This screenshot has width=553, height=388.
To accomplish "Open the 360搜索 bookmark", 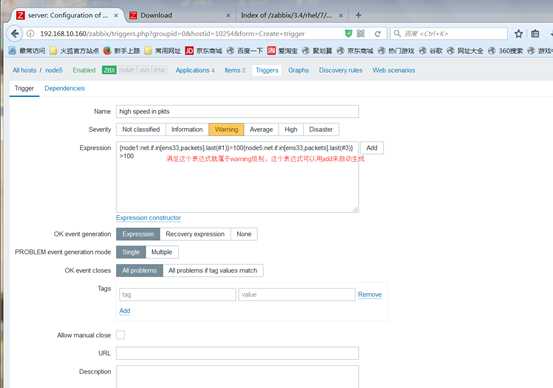I will pyautogui.click(x=507, y=51).
